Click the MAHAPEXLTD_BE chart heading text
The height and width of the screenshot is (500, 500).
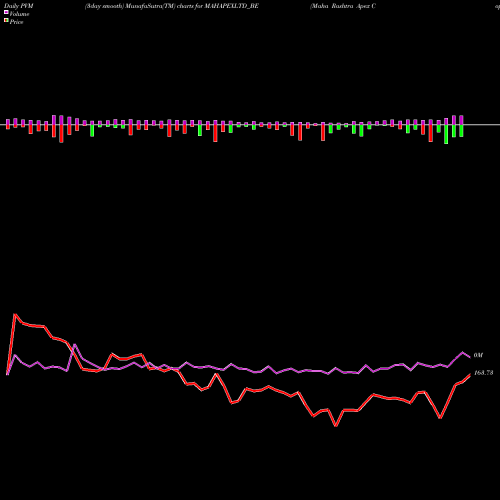click(171, 6)
